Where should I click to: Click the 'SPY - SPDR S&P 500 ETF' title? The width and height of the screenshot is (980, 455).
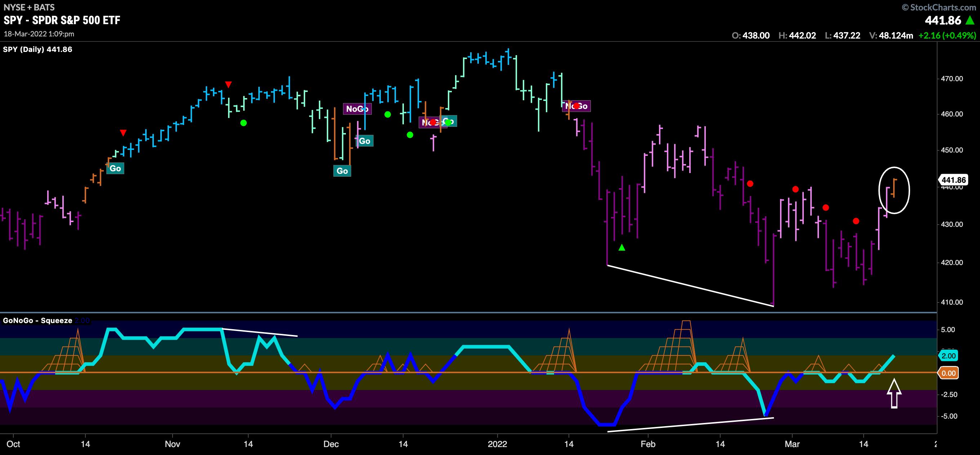click(62, 20)
